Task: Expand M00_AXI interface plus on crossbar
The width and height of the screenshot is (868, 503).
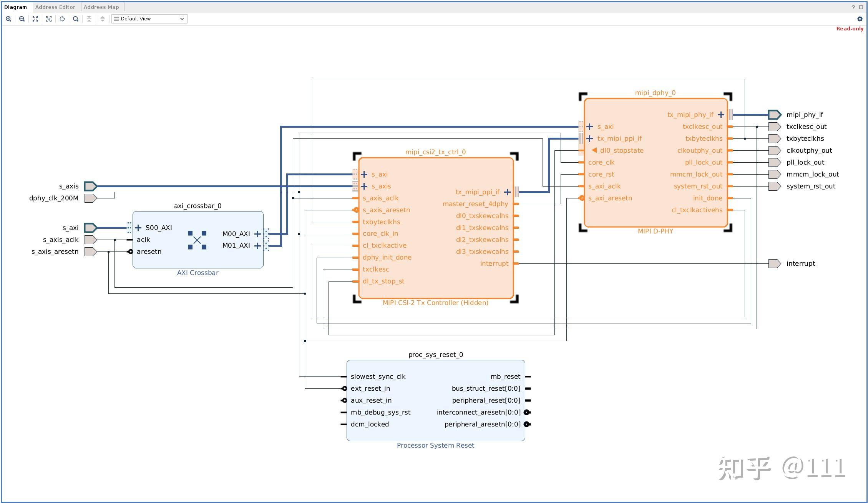Action: pos(257,234)
